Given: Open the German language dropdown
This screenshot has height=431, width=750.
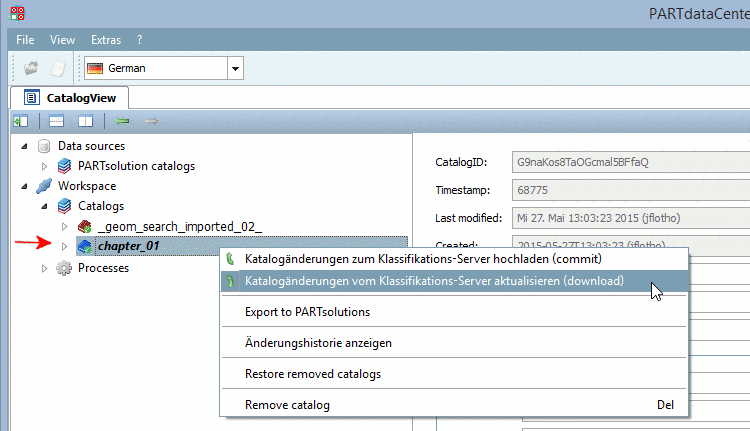Looking at the screenshot, I should point(235,69).
